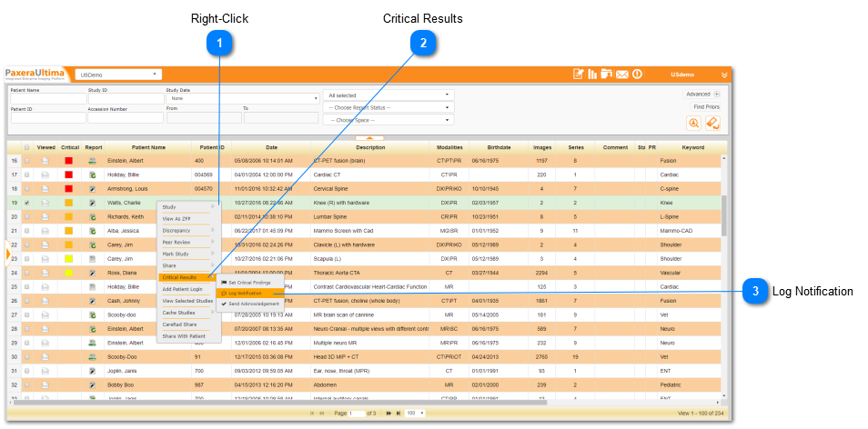Sort by the Keyword column header

tap(693, 147)
